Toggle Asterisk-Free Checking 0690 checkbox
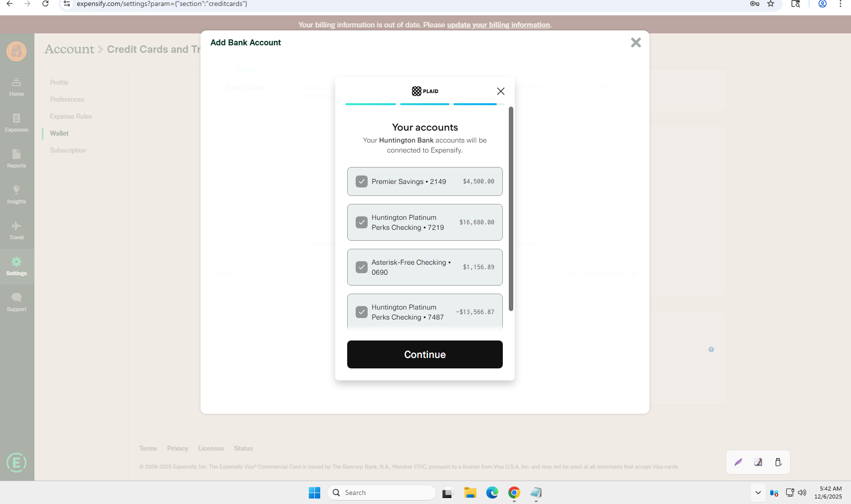 (362, 267)
